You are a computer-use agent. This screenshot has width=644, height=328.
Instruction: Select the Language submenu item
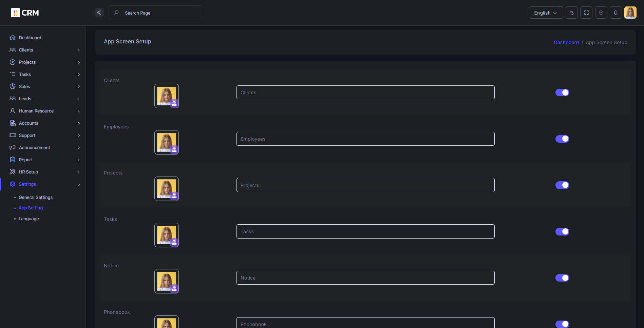coord(29,219)
